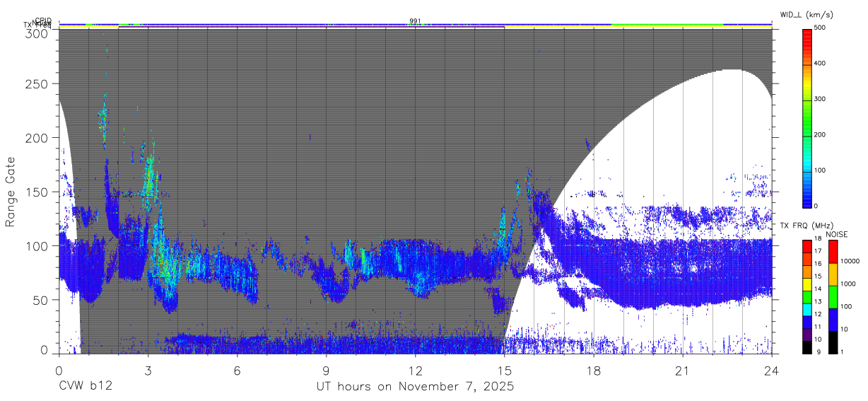Click the '18' tick label on the UT hours axis
The width and height of the screenshot is (868, 401).
(x=593, y=371)
